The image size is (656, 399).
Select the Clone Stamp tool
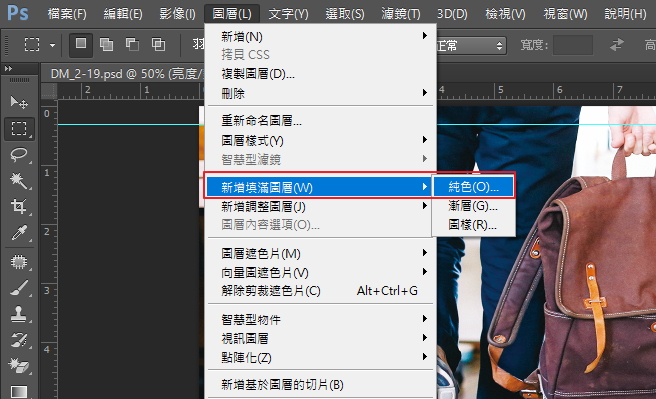[x=19, y=314]
